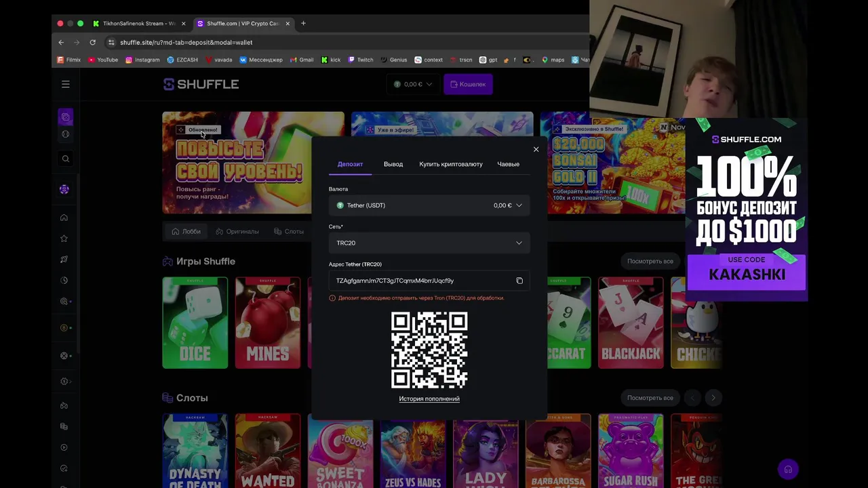Open the maps bookmark
This screenshot has width=868, height=488.
coord(553,60)
